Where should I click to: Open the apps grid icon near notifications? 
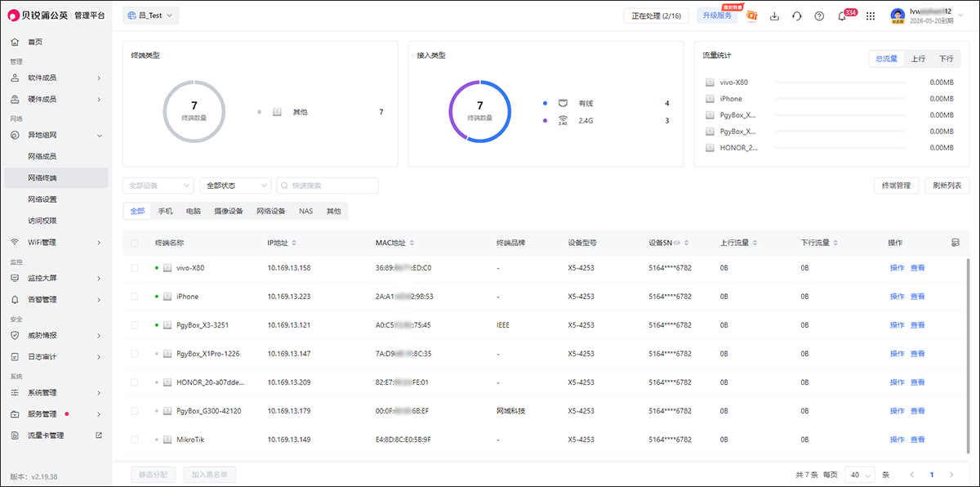coord(870,16)
